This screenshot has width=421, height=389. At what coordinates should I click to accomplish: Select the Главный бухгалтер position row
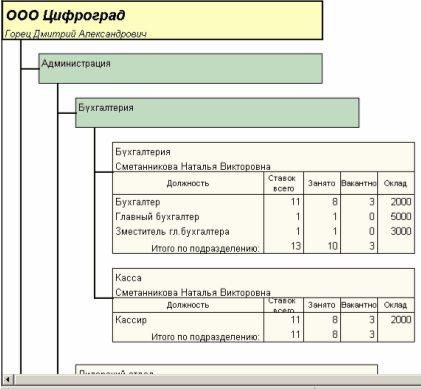[263, 217]
